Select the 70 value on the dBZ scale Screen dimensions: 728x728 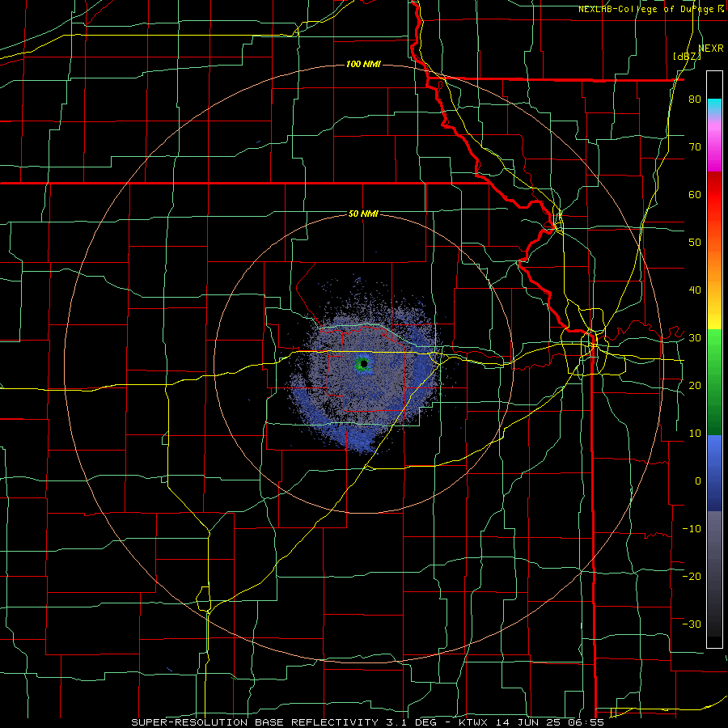695,147
